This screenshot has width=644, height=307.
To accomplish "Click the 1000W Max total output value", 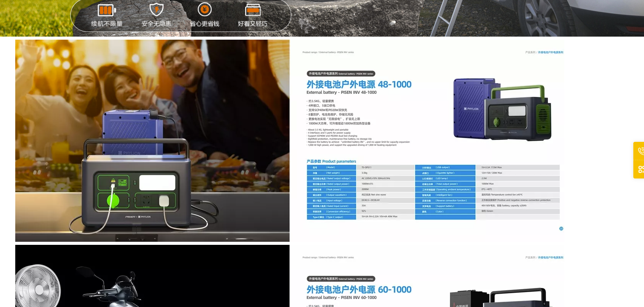I will 487,184.
